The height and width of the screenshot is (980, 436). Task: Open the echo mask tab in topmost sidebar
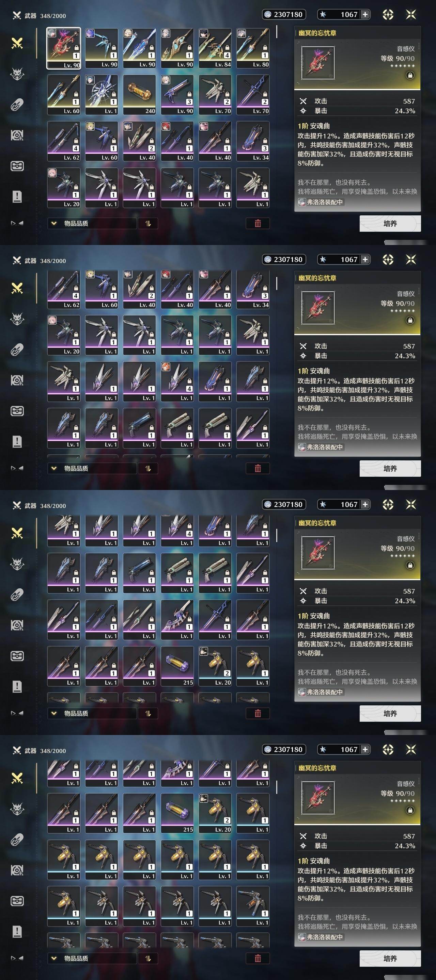click(17, 74)
